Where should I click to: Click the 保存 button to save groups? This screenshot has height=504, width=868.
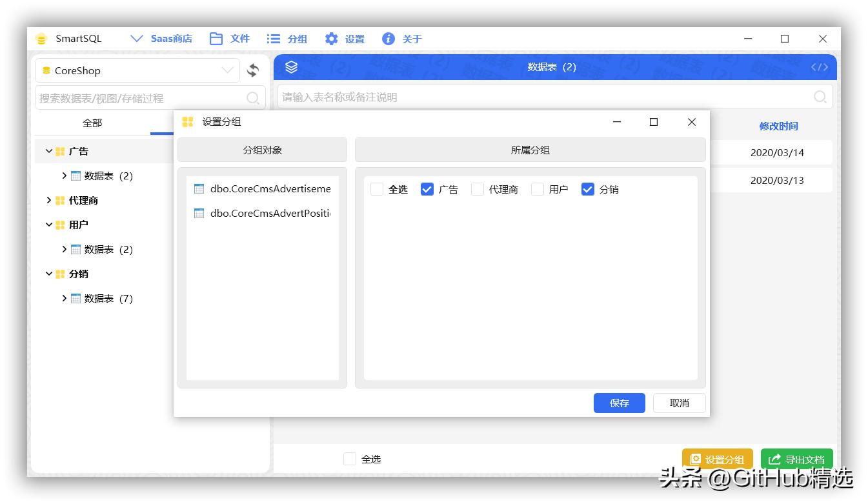[618, 403]
